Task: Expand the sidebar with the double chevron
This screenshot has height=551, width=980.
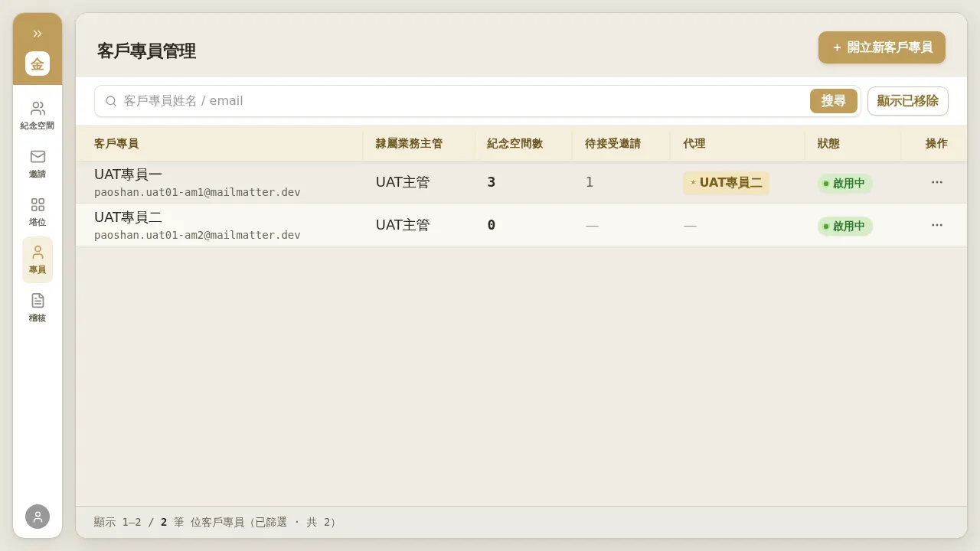Action: pyautogui.click(x=38, y=34)
